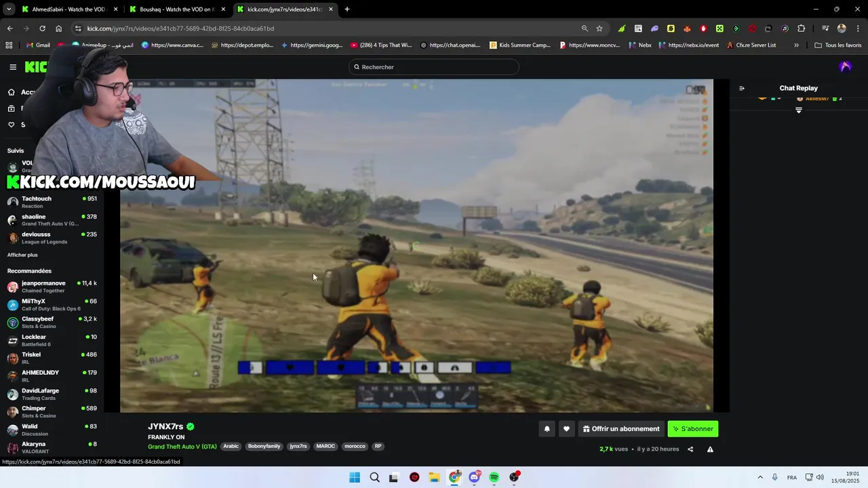This screenshot has height=488, width=868.
Task: Click the jynx7rs tag
Action: click(298, 446)
